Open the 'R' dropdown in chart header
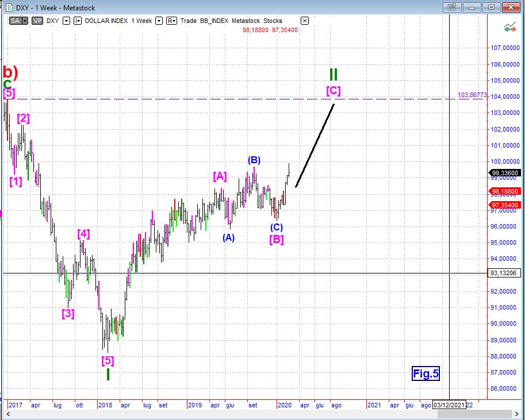 tap(171, 21)
